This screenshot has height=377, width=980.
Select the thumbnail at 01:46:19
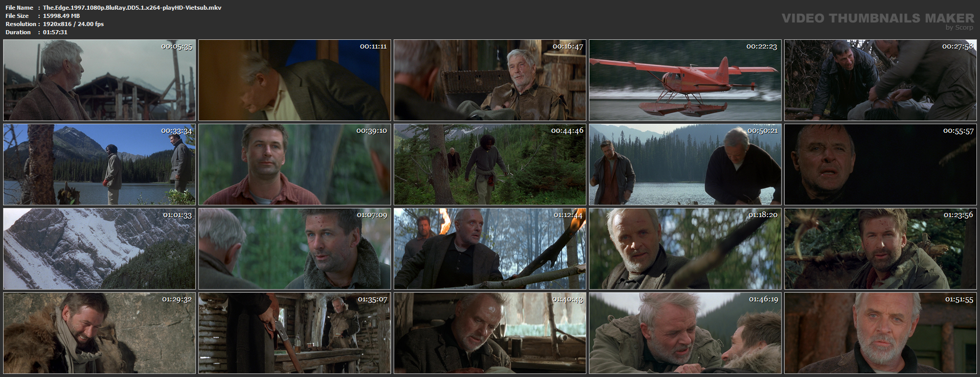pyautogui.click(x=685, y=333)
